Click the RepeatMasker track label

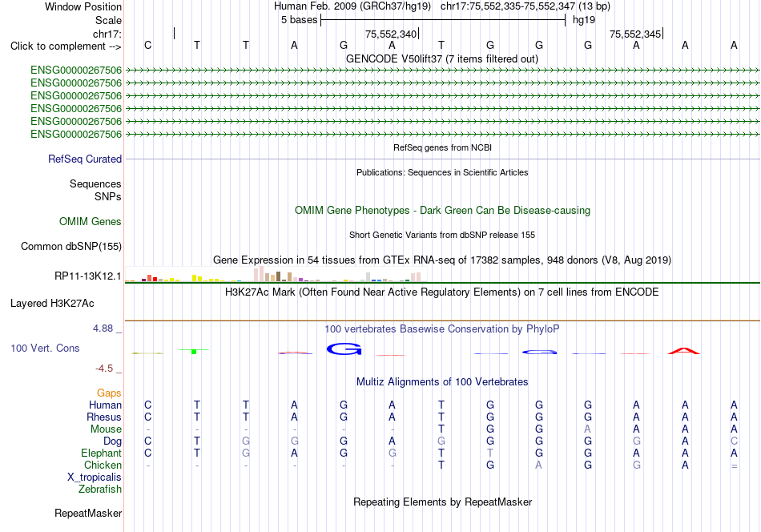[x=88, y=514]
